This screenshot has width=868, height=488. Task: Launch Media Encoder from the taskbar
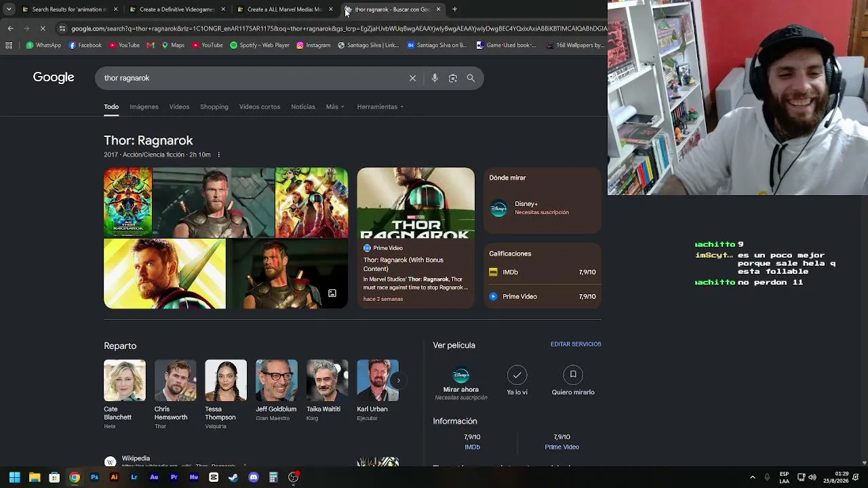click(x=194, y=477)
